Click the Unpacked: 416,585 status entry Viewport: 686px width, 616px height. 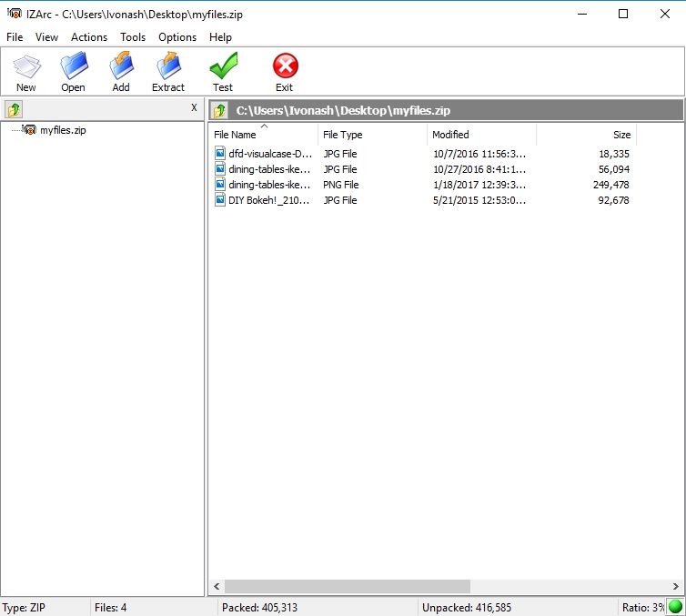(x=467, y=607)
